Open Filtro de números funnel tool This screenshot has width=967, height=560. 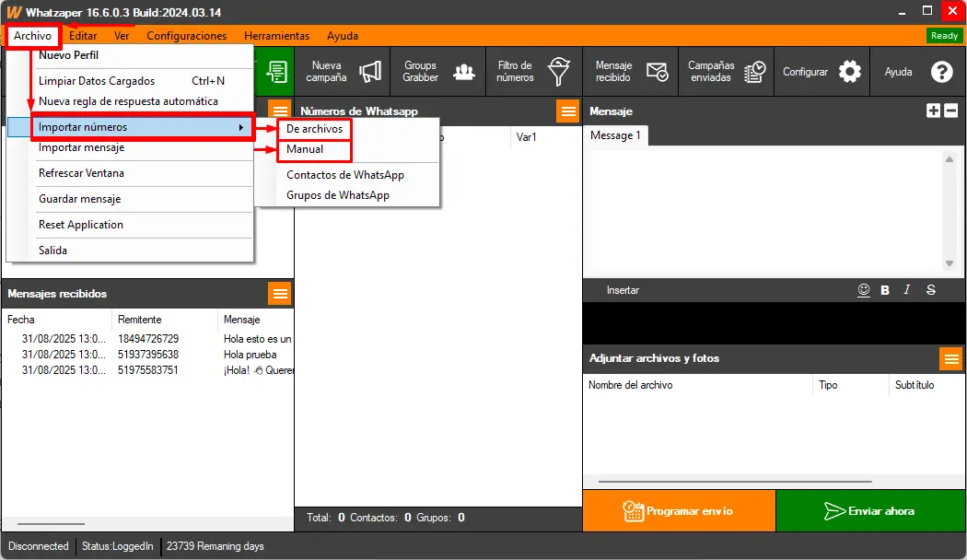point(533,72)
